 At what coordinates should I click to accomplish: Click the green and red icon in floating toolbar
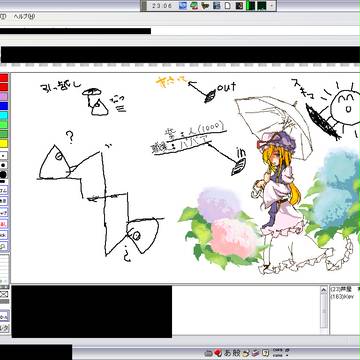pos(194,6)
